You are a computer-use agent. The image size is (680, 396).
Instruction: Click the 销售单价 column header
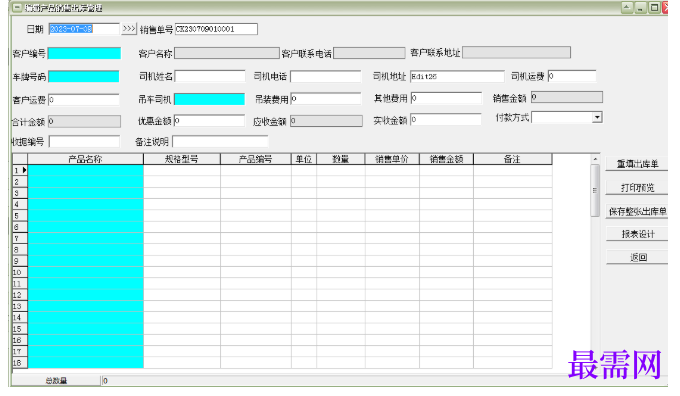[392, 159]
